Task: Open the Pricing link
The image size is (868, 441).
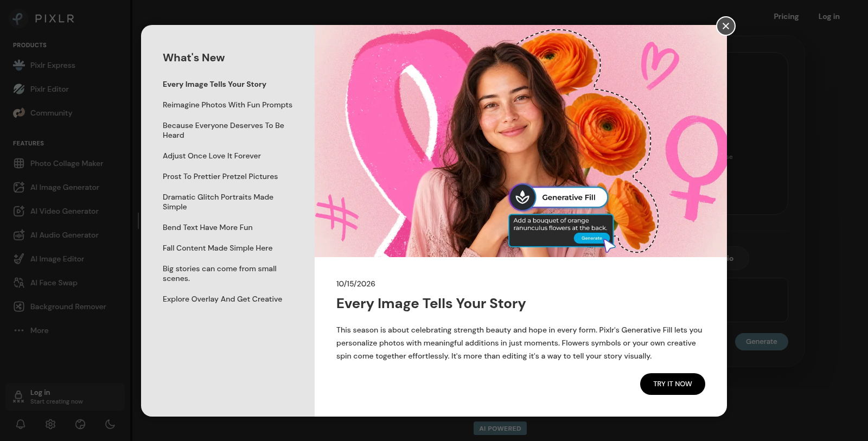Action: pyautogui.click(x=786, y=16)
